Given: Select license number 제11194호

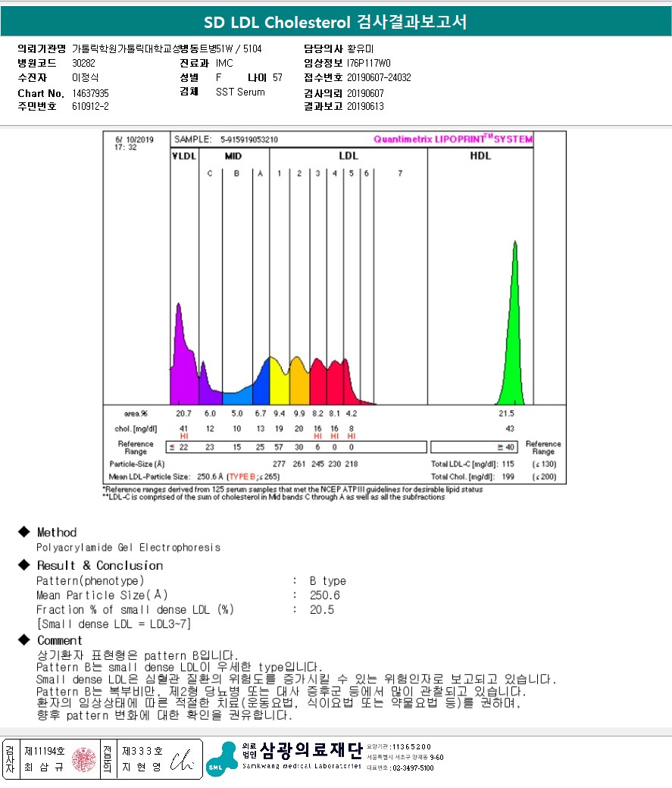Looking at the screenshot, I should click(x=45, y=752).
